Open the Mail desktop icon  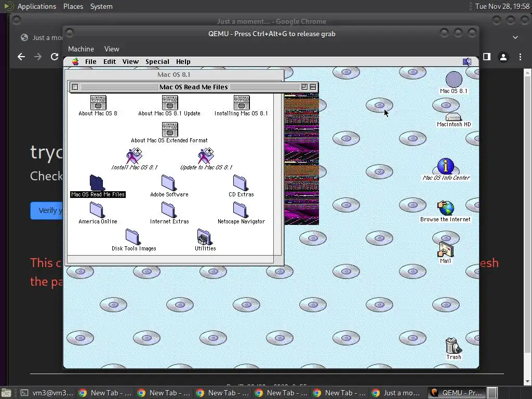tap(445, 250)
